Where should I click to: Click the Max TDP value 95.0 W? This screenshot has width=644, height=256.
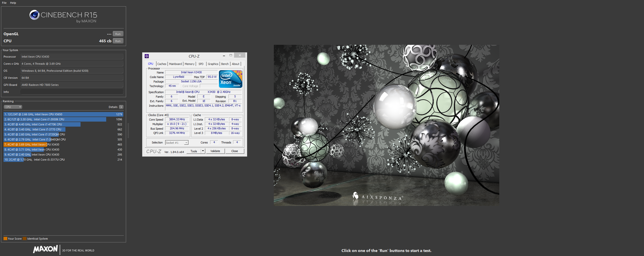(x=212, y=77)
